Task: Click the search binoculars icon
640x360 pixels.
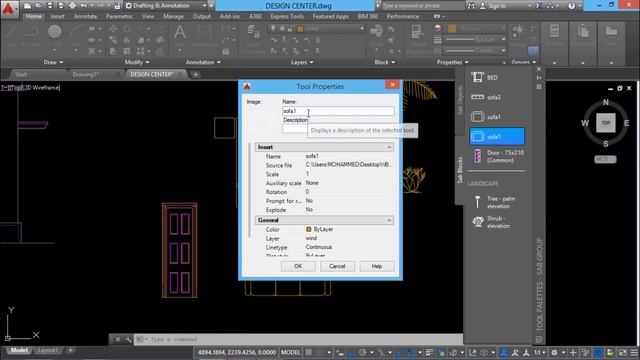Action: tap(471, 6)
